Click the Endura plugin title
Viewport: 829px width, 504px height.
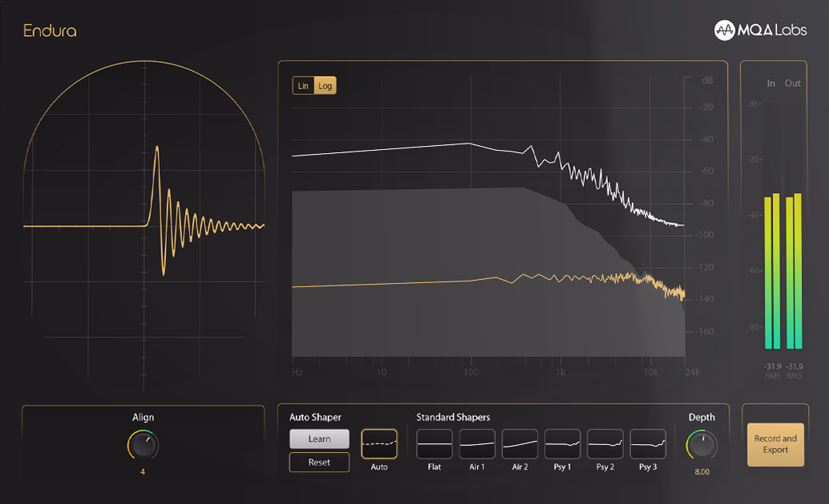click(50, 30)
